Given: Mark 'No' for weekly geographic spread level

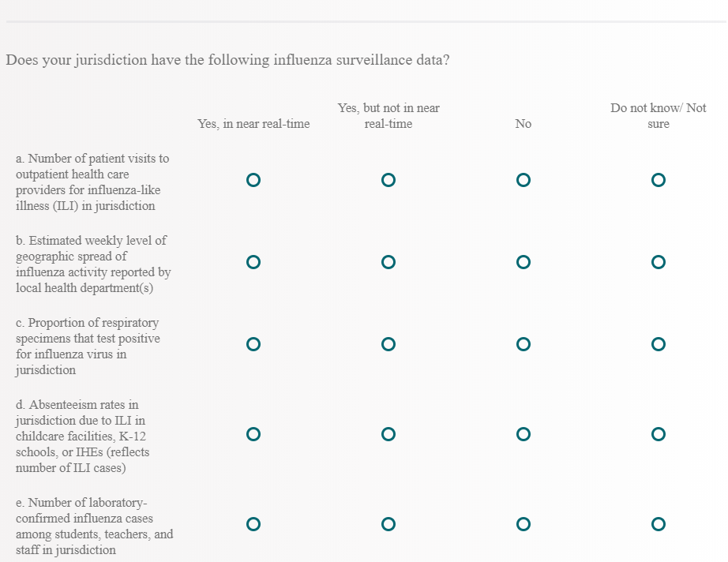Looking at the screenshot, I should [x=523, y=262].
